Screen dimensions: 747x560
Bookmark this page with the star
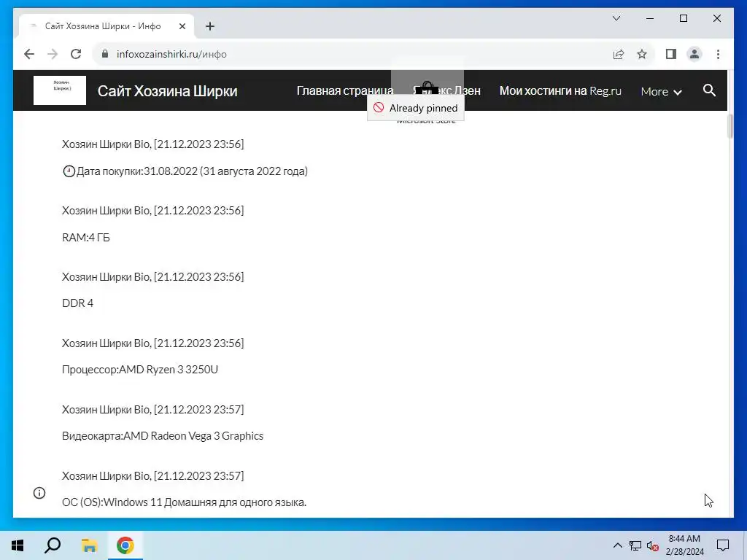tap(642, 54)
